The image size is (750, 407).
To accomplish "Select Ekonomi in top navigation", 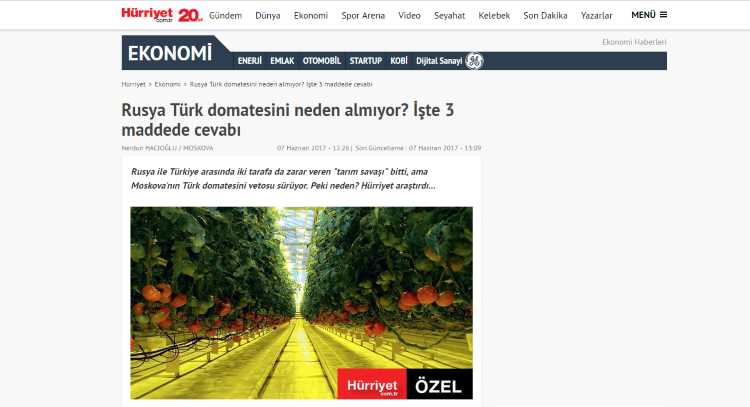I will (311, 15).
